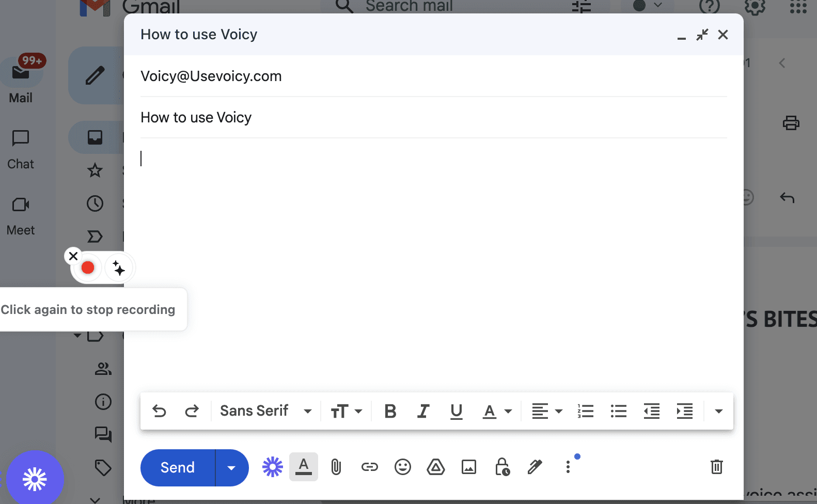817x504 pixels.
Task: Expand the More labels chevron
Action: coord(95,500)
